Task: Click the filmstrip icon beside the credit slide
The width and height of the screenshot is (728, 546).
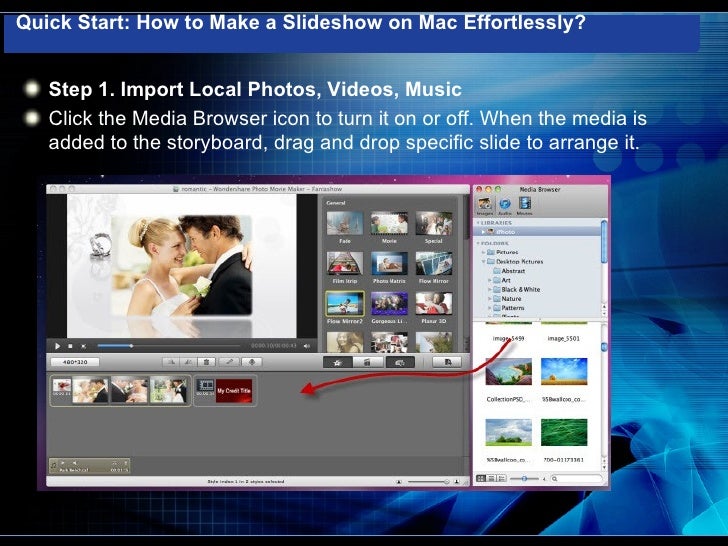Action: pyautogui.click(x=205, y=385)
